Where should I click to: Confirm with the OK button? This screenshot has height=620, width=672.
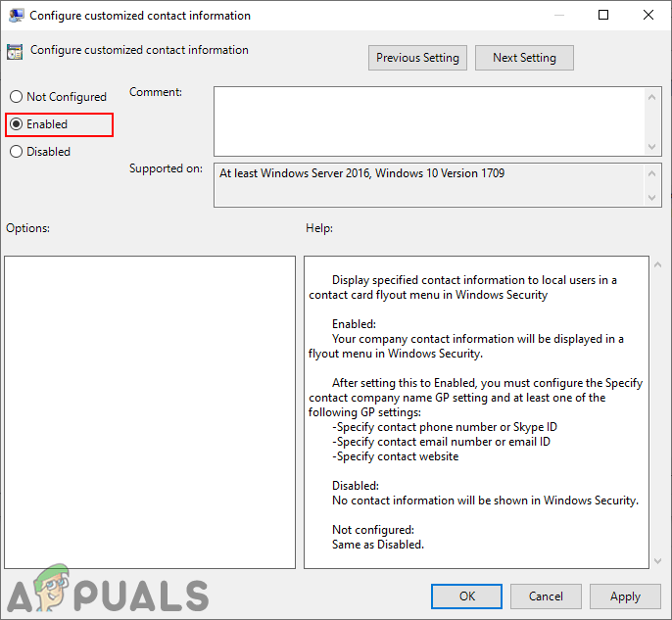(466, 596)
